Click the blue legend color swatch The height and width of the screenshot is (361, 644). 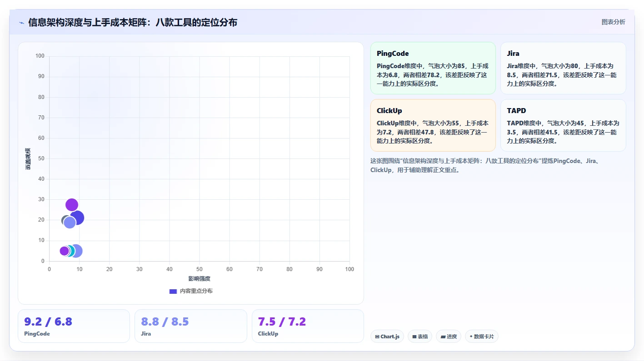(173, 291)
